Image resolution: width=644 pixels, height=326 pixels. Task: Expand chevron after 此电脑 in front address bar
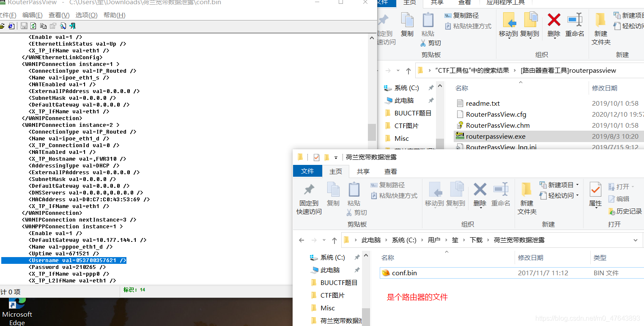[386, 240]
